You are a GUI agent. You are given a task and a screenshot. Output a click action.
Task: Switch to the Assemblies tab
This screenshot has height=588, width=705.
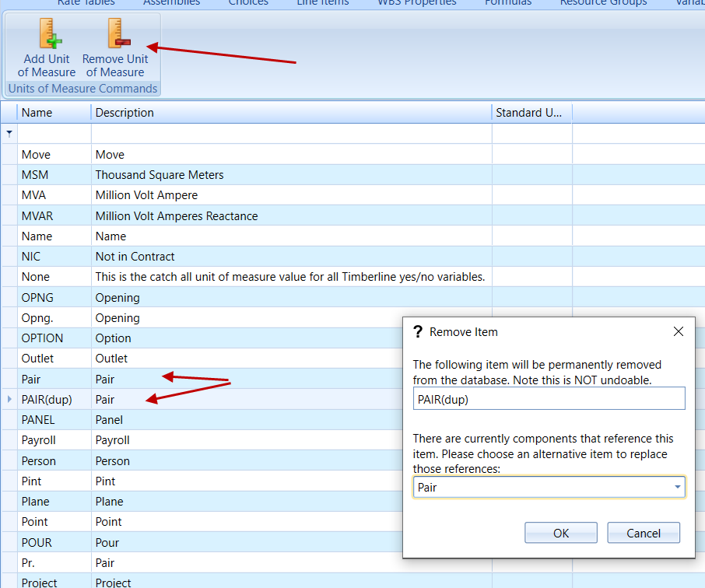171,4
